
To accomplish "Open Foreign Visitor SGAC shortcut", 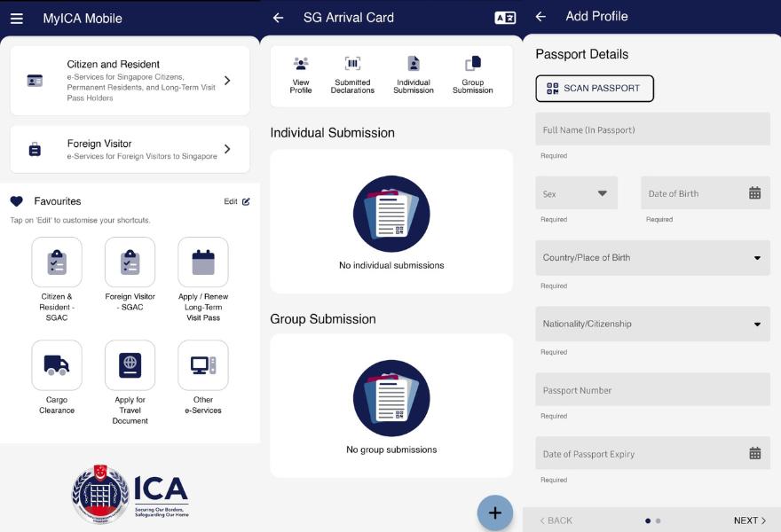I will (x=130, y=262).
